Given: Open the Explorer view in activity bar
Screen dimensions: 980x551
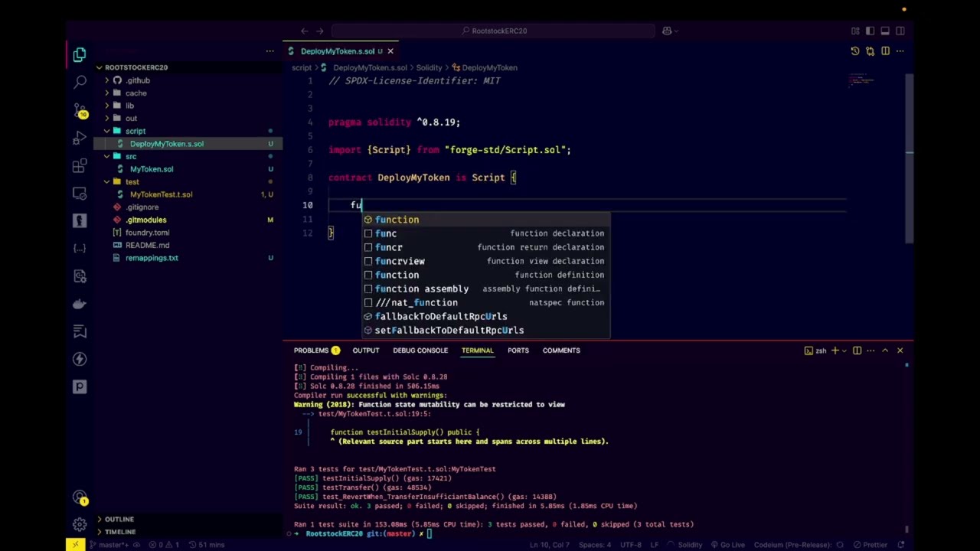Looking at the screenshot, I should pos(80,54).
